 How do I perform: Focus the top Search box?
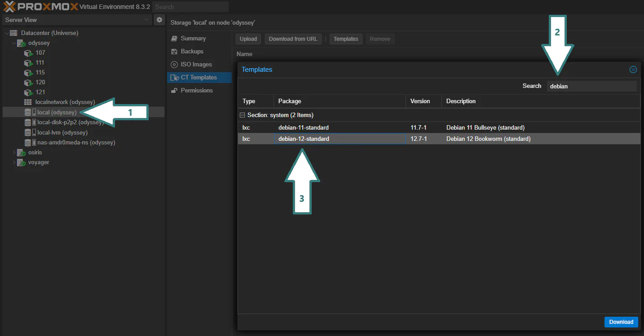pyautogui.click(x=190, y=7)
